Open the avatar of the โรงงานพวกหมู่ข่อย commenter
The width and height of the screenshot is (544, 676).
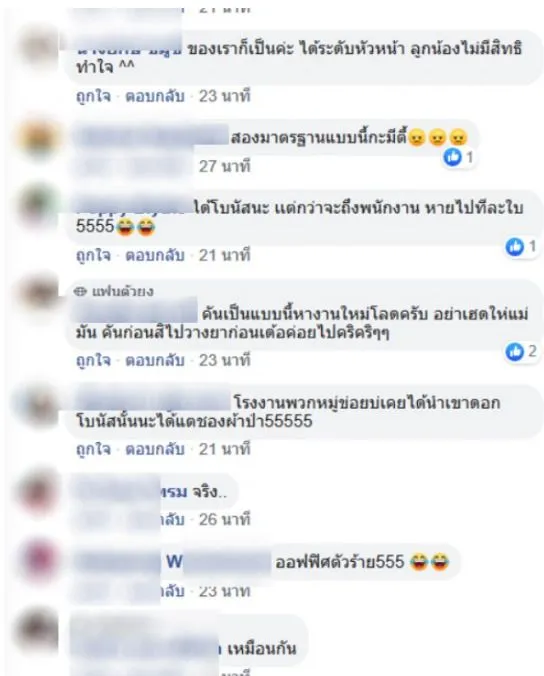(39, 407)
